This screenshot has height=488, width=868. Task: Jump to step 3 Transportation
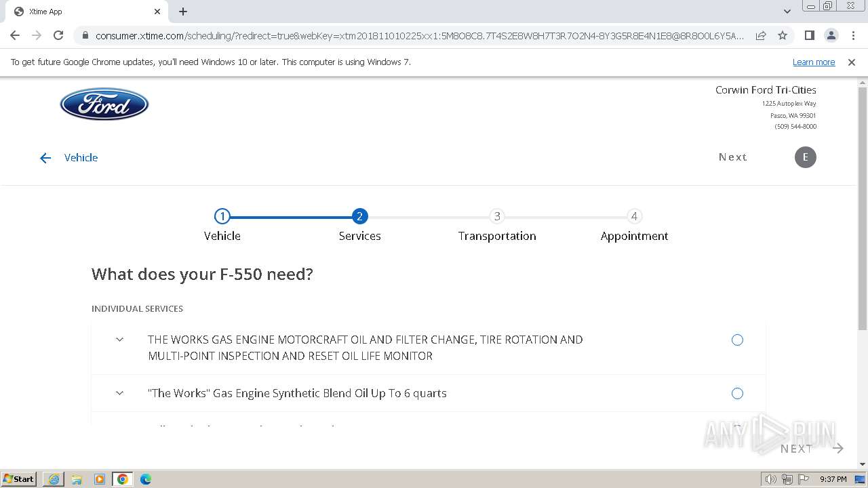point(497,216)
